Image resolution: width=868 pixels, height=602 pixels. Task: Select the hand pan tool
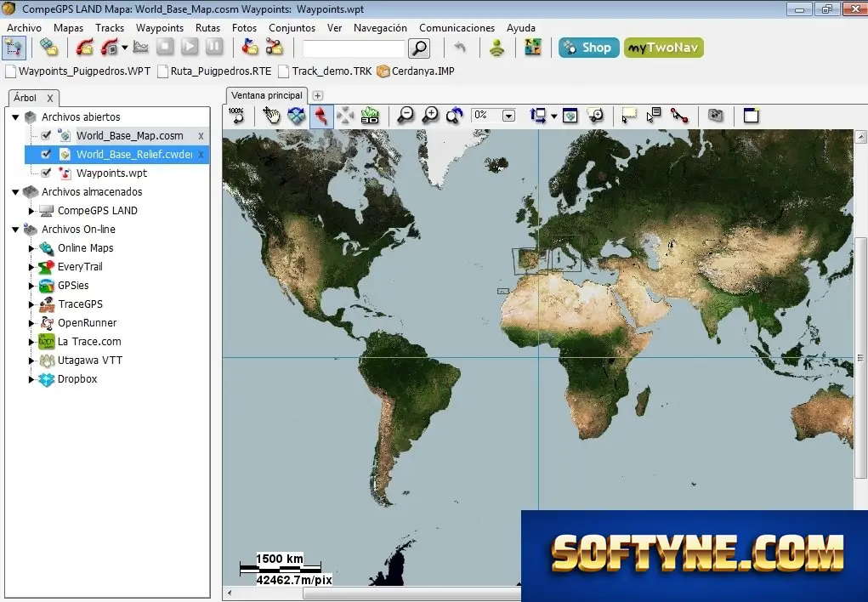pos(271,116)
